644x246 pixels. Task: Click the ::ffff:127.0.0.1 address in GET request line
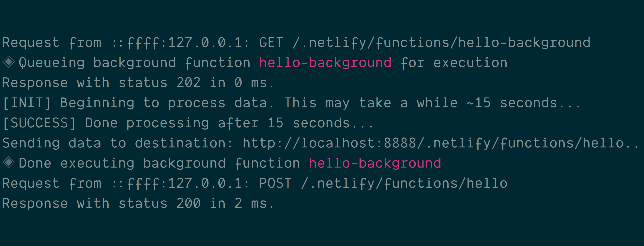click(180, 43)
